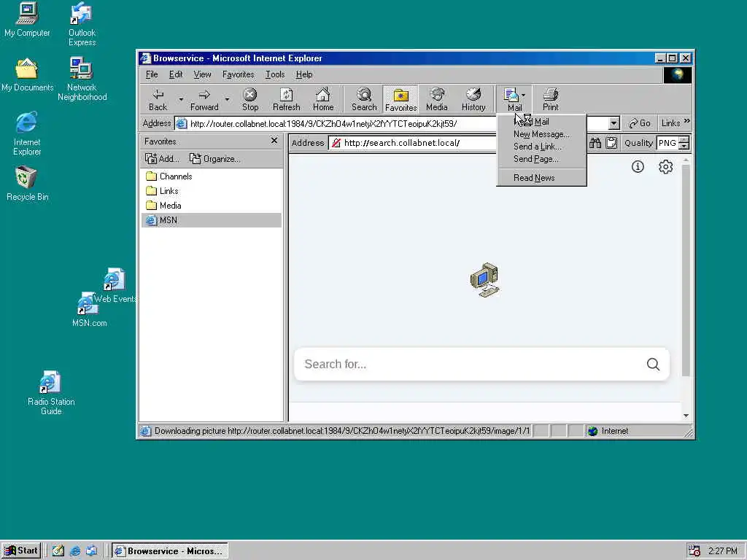This screenshot has height=560, width=747.
Task: Click Organize in the Favorites panel
Action: click(215, 158)
